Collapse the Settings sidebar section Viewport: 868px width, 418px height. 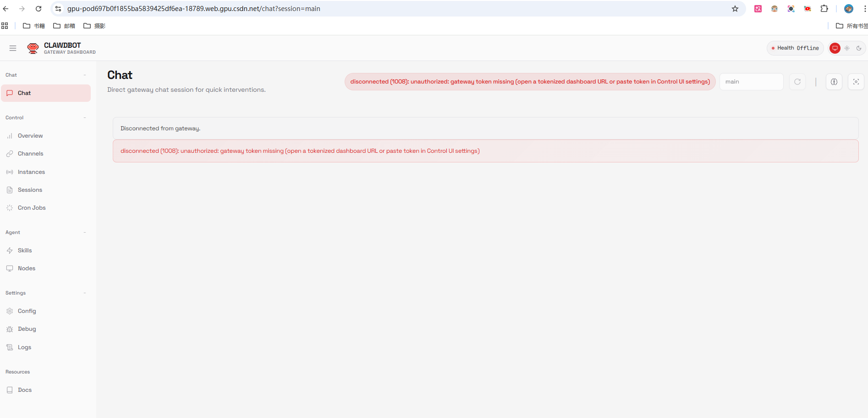click(x=85, y=293)
